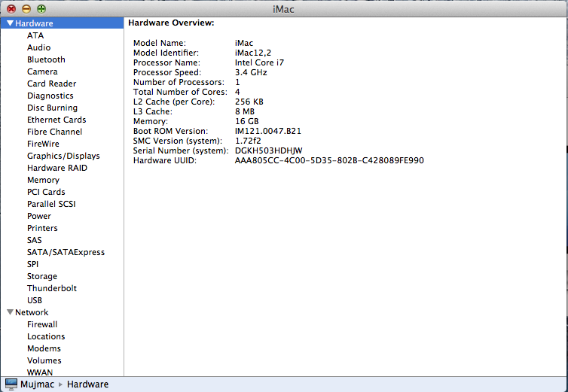568x392 pixels.
Task: Click the Total Number of Cores label
Action: (x=180, y=92)
